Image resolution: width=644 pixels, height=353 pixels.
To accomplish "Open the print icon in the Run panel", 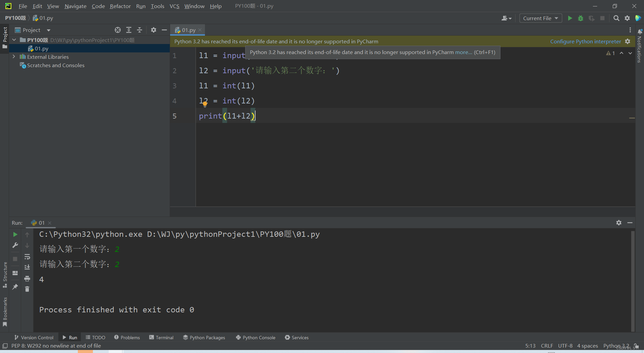I will (x=28, y=278).
